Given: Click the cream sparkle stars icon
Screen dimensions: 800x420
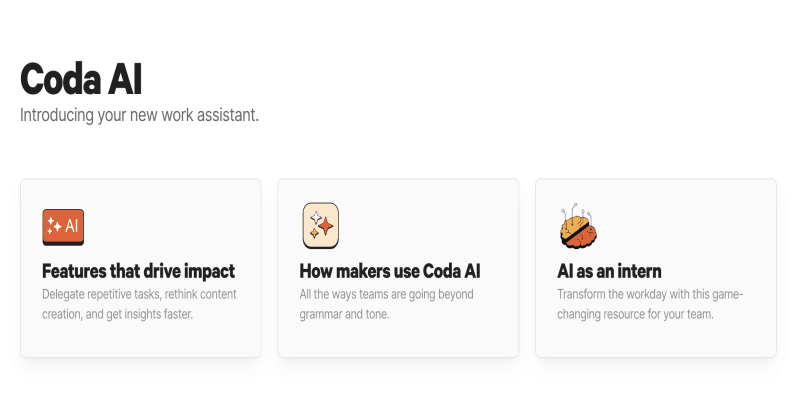Looking at the screenshot, I should (x=320, y=225).
